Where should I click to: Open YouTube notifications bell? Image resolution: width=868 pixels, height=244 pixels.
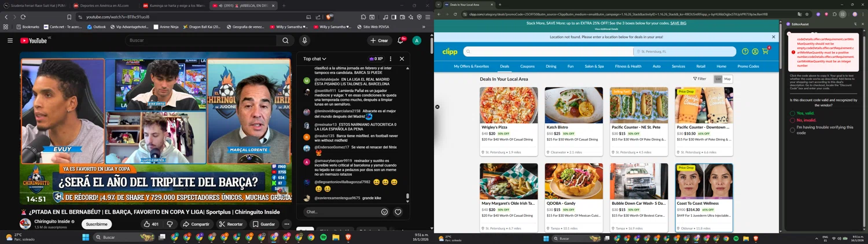click(400, 40)
